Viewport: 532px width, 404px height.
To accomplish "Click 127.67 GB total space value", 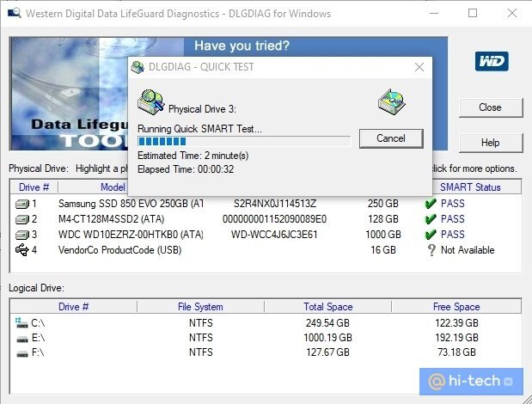I will point(327,352).
